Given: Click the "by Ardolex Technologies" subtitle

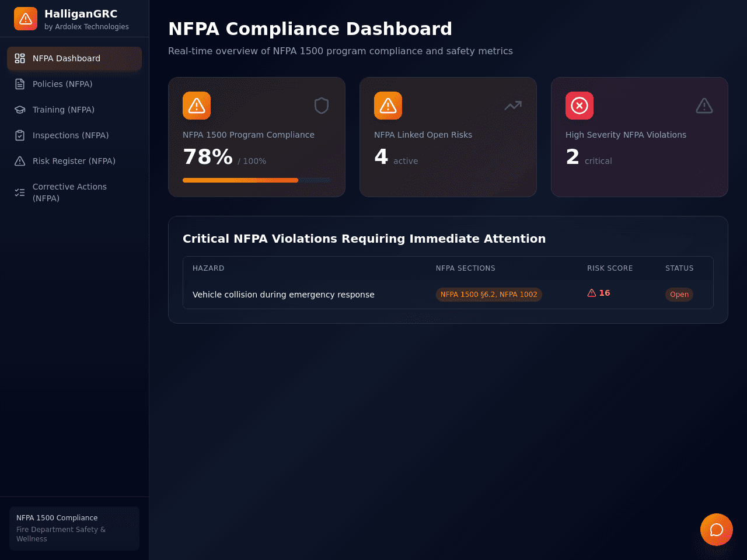Looking at the screenshot, I should [x=86, y=27].
